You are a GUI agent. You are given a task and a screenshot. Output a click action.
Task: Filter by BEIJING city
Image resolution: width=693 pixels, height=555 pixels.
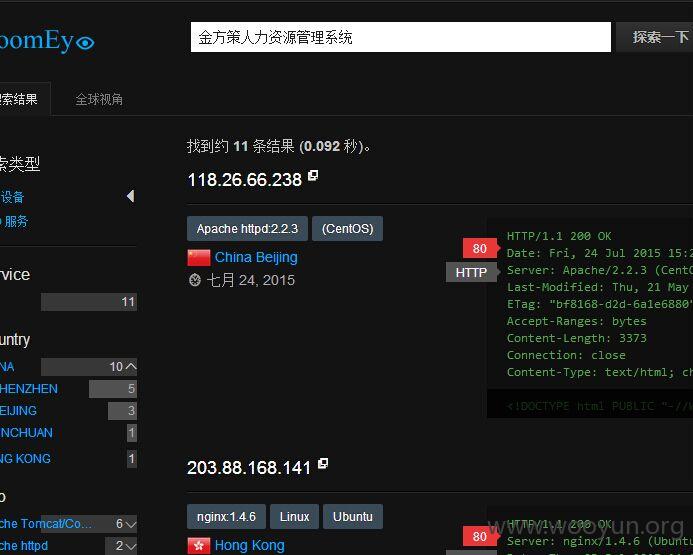pyautogui.click(x=18, y=411)
